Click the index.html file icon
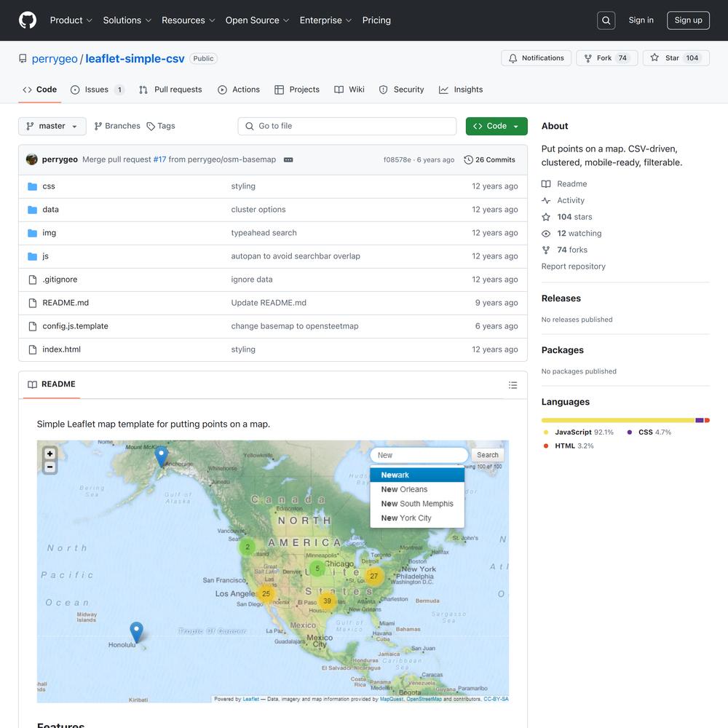 click(33, 349)
